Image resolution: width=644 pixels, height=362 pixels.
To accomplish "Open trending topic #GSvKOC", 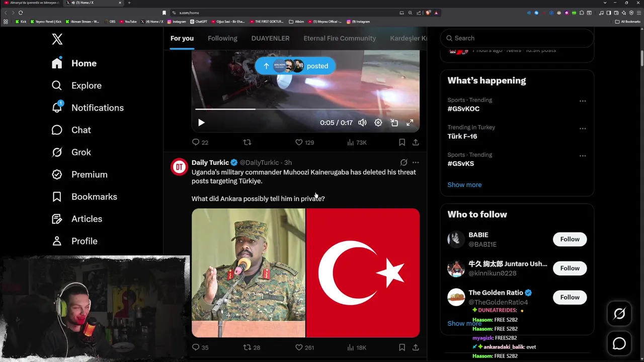I will tap(463, 109).
